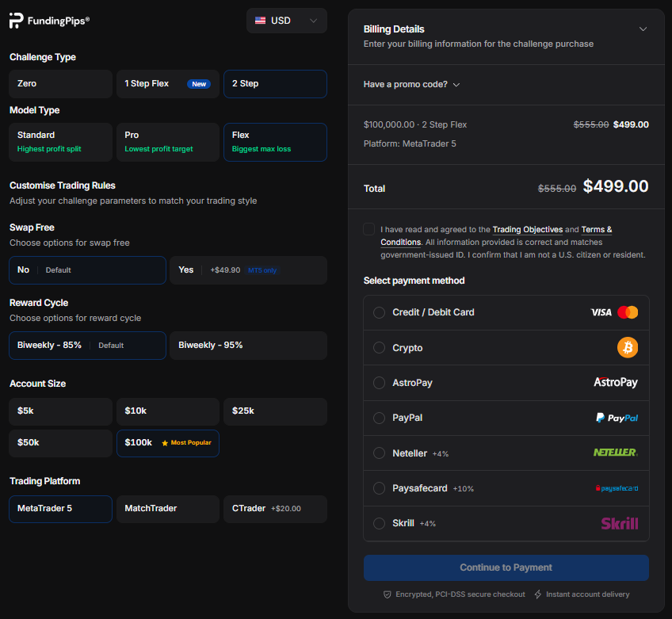Screen dimensions: 672x619
Task: Expand 'Have a promo code?'
Action: coord(411,85)
